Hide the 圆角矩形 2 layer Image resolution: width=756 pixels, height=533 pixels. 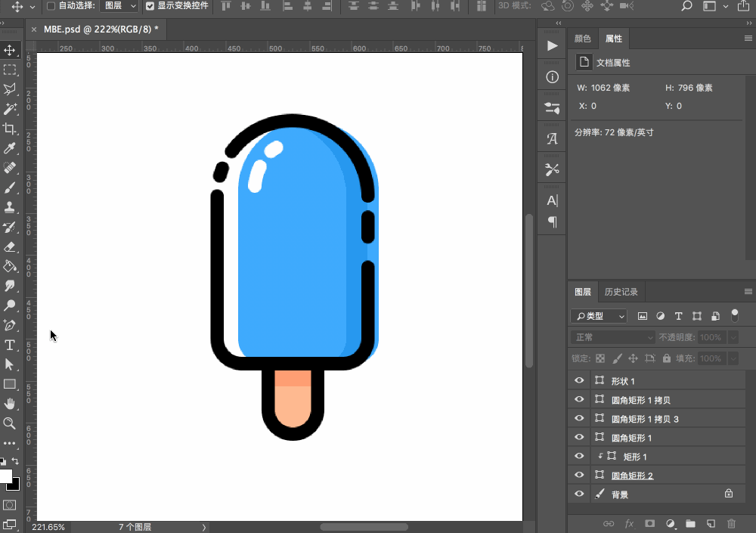579,475
